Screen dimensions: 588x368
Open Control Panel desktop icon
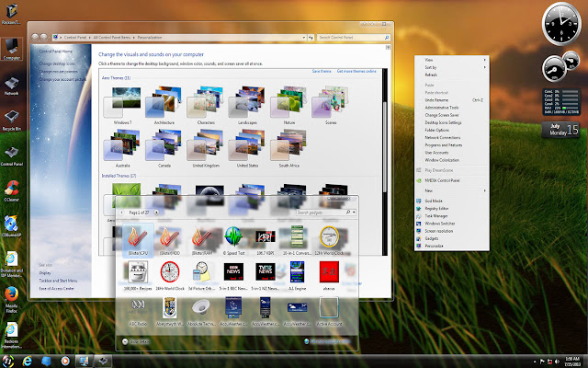click(x=11, y=156)
